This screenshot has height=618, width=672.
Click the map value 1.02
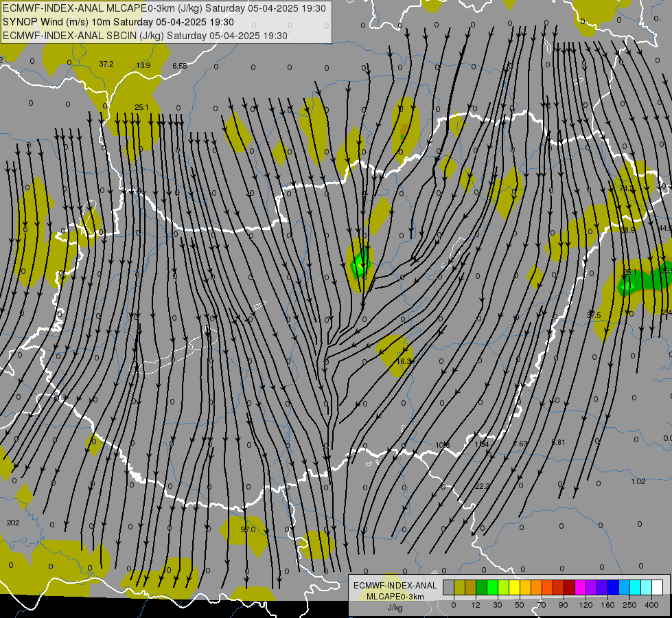click(638, 481)
